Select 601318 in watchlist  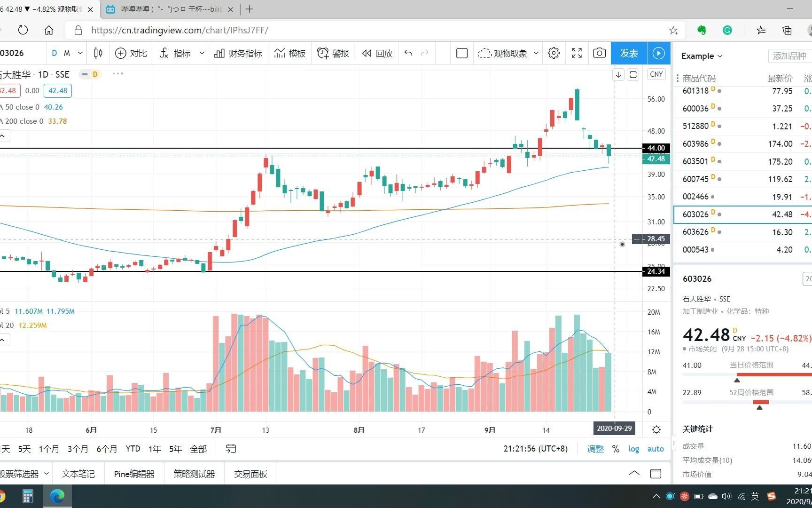coord(743,91)
